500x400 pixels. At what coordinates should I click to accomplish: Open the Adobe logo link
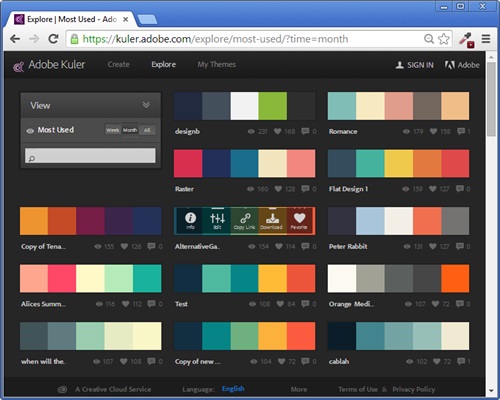coord(462,65)
